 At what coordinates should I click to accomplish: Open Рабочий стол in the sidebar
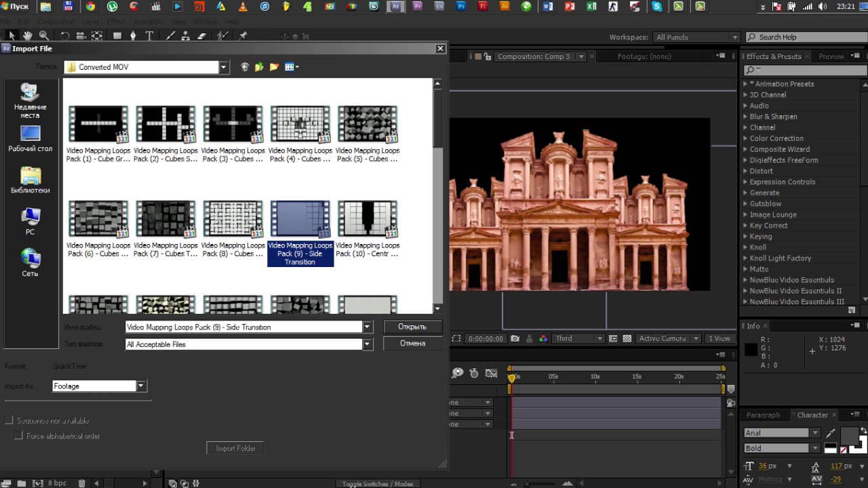(x=30, y=139)
